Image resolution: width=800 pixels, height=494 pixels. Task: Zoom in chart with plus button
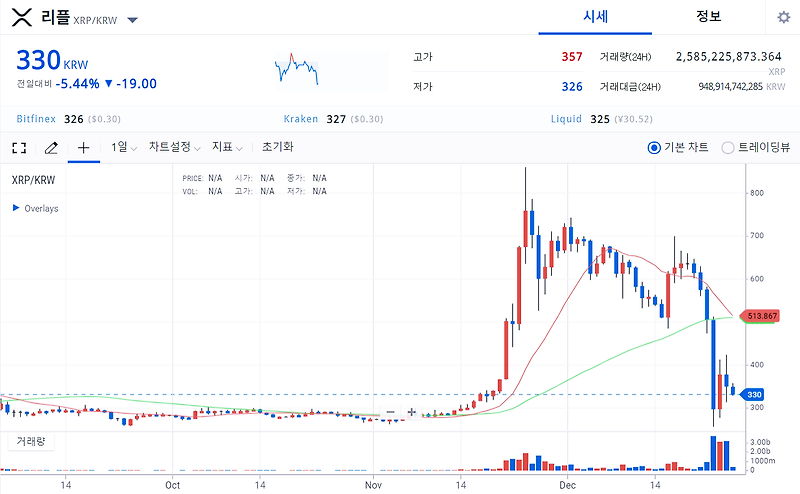pos(412,412)
